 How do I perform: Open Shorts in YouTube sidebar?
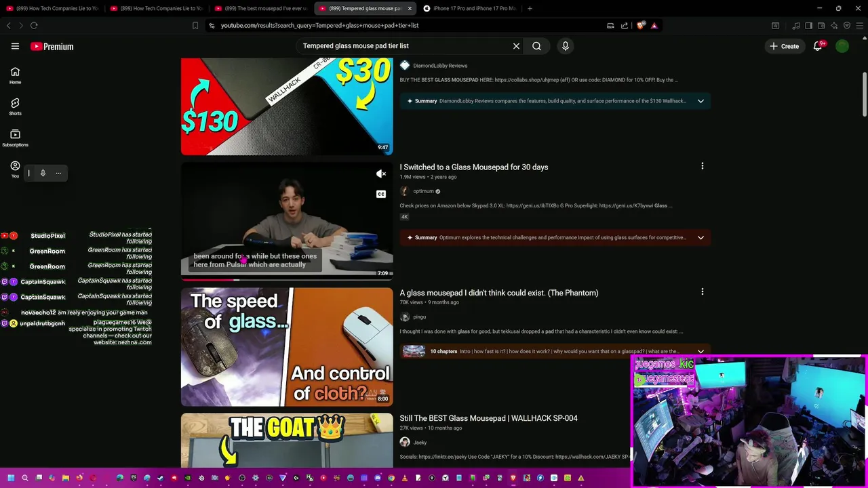15,106
